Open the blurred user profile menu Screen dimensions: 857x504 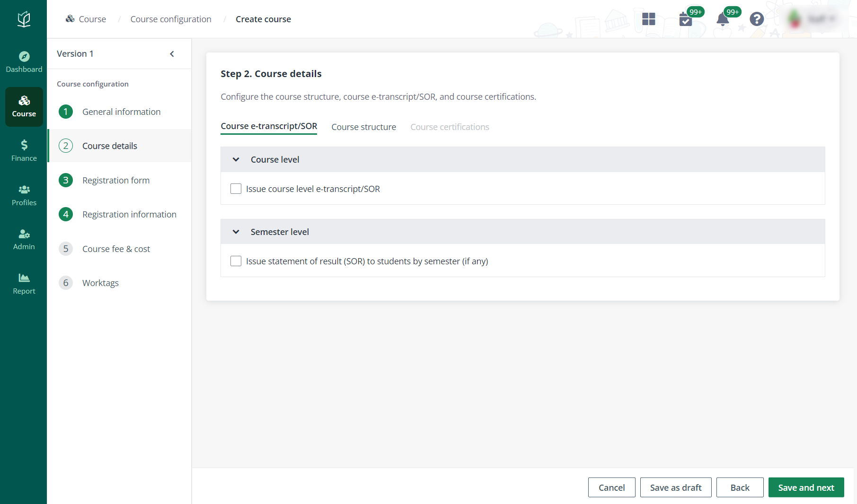point(812,19)
